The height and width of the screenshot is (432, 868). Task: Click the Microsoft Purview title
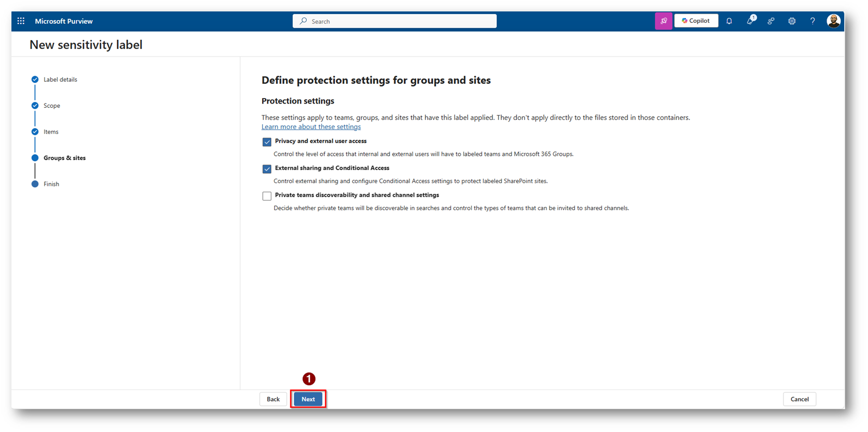(x=64, y=21)
